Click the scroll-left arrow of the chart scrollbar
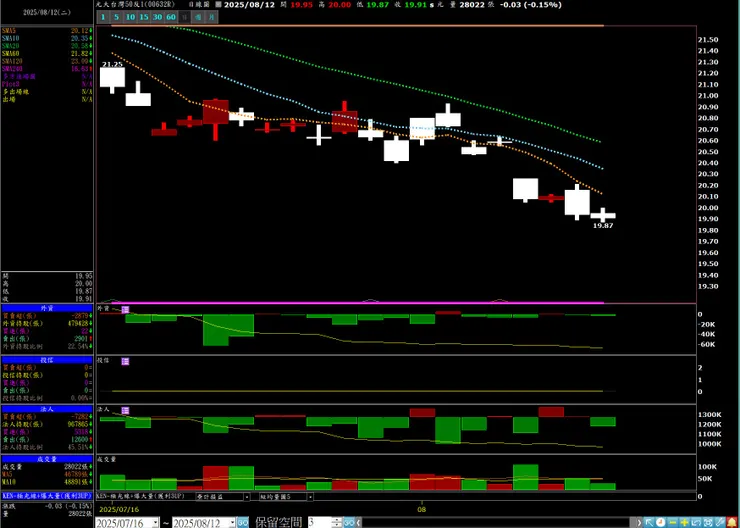Viewport: 740px width, 528px height. pyautogui.click(x=358, y=522)
